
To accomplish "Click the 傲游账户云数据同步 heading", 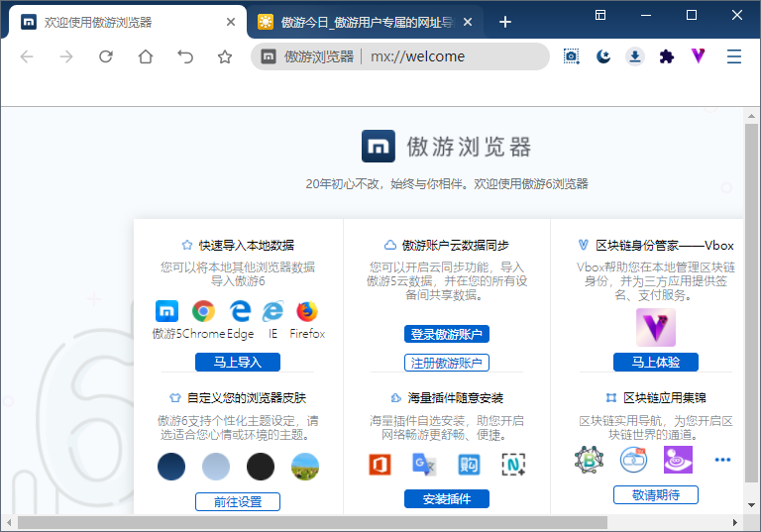I will point(455,245).
